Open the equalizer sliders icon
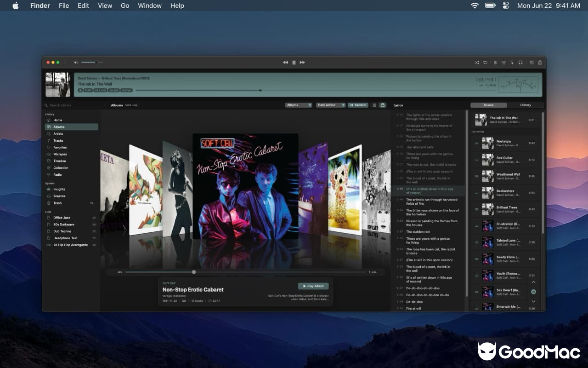 pyautogui.click(x=496, y=63)
